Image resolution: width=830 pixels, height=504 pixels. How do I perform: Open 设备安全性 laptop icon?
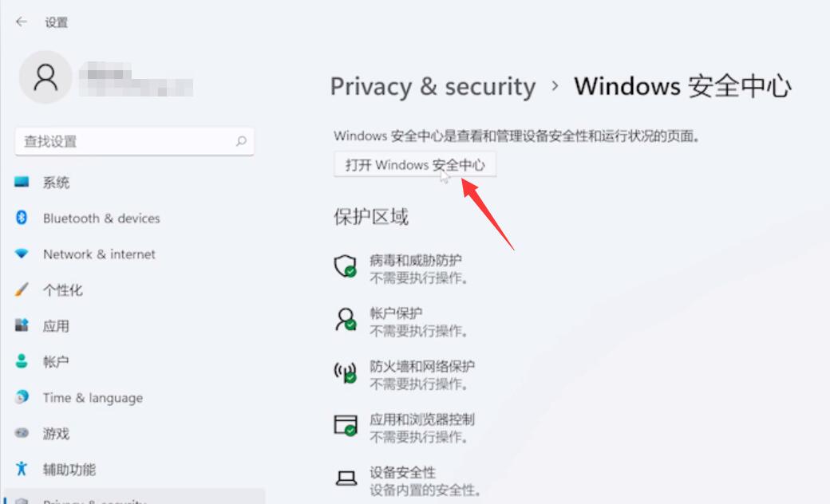(x=346, y=477)
